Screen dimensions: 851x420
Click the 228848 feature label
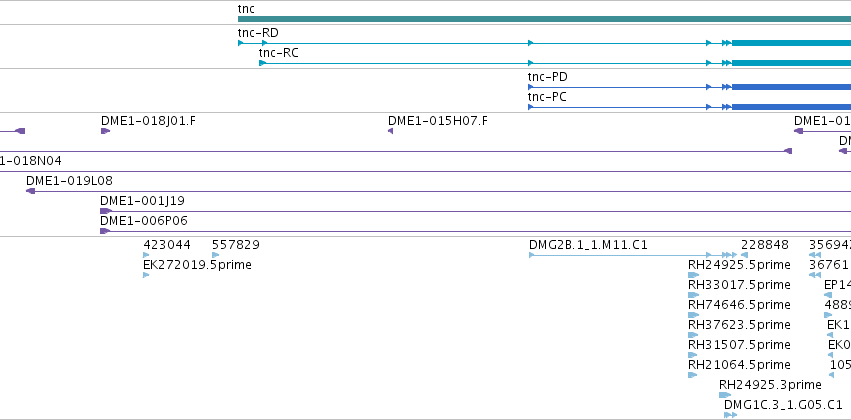point(765,245)
